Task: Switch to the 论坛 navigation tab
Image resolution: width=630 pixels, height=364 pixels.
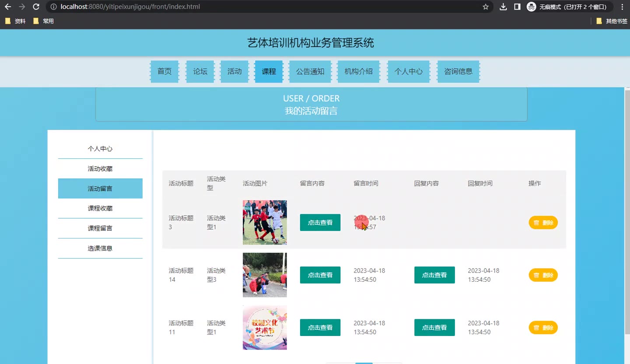Action: (x=200, y=71)
